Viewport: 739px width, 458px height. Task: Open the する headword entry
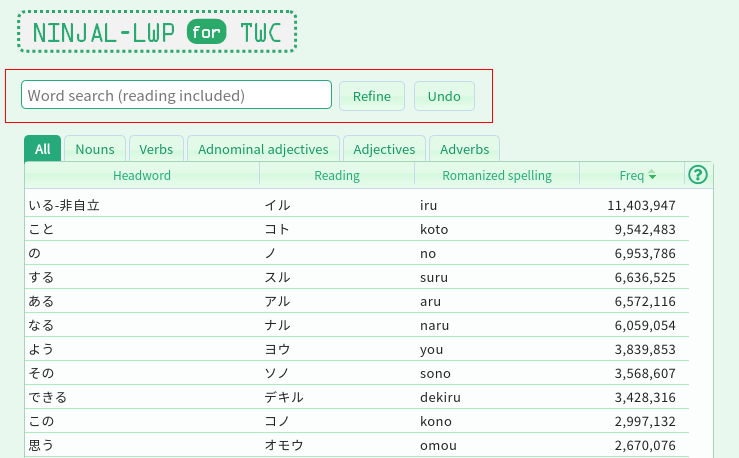(43, 277)
